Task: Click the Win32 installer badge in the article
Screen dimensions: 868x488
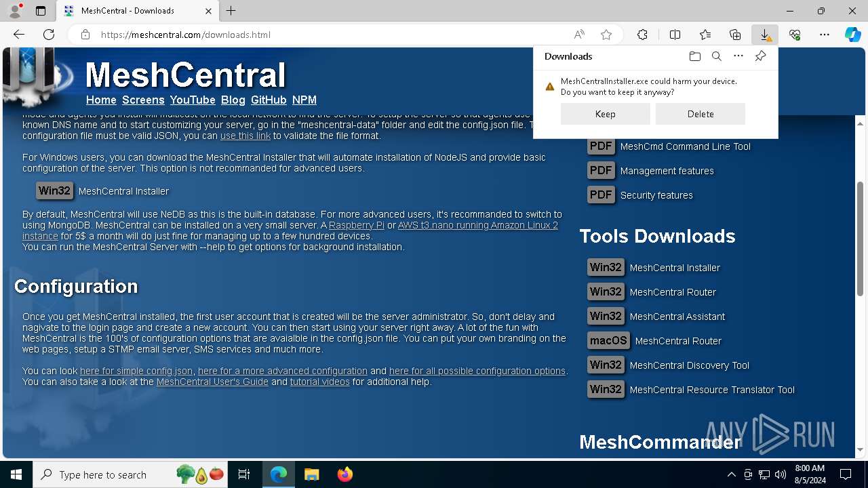Action: click(54, 191)
